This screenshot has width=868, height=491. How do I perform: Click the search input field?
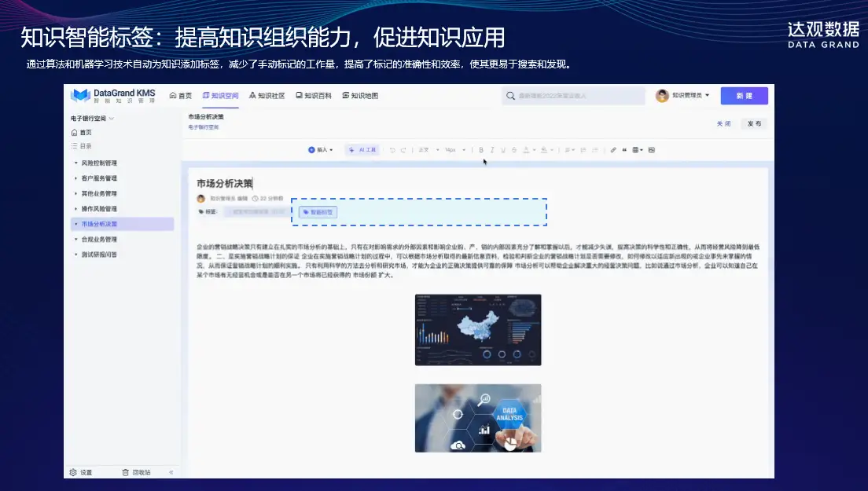572,96
